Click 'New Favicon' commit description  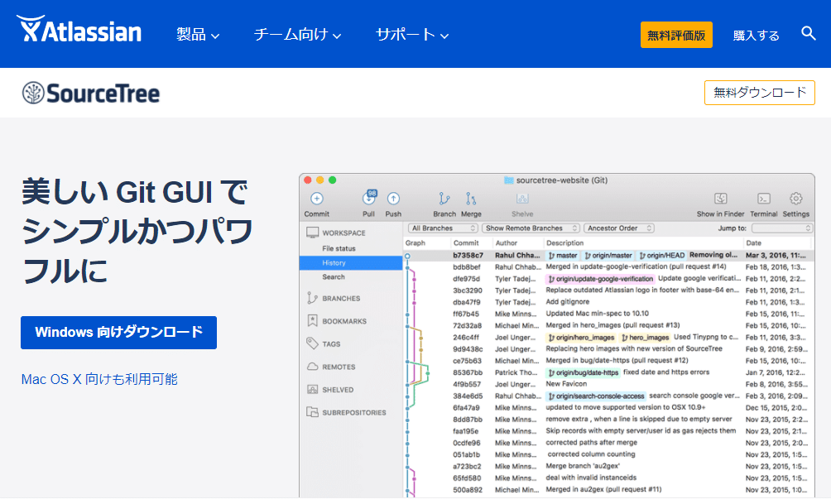pyautogui.click(x=566, y=384)
